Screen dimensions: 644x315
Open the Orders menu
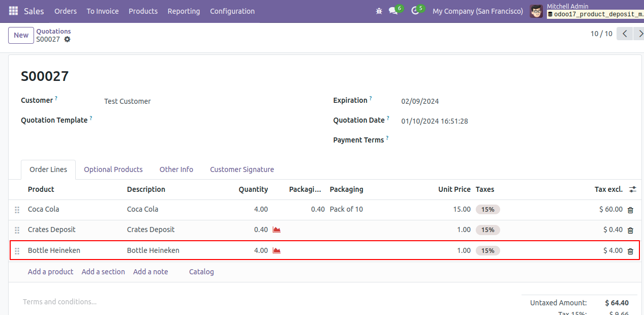coord(66,11)
